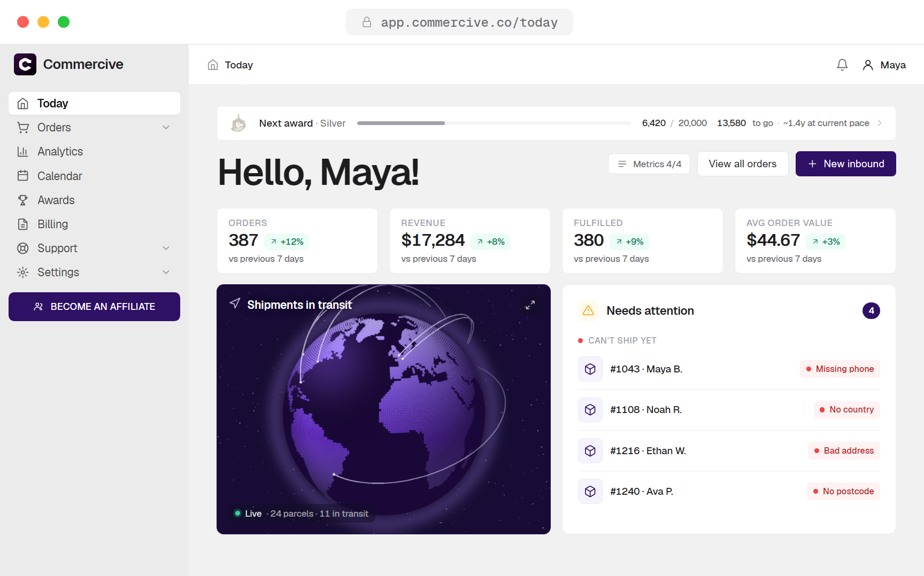
Task: Click Become an Affiliate button
Action: pyautogui.click(x=94, y=307)
